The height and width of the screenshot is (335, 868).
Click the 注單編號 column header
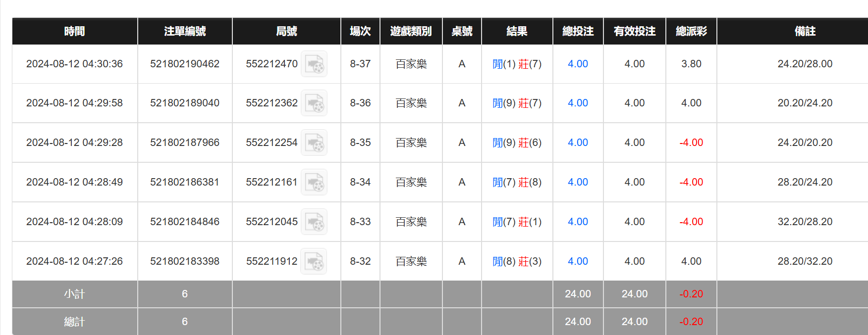(185, 31)
